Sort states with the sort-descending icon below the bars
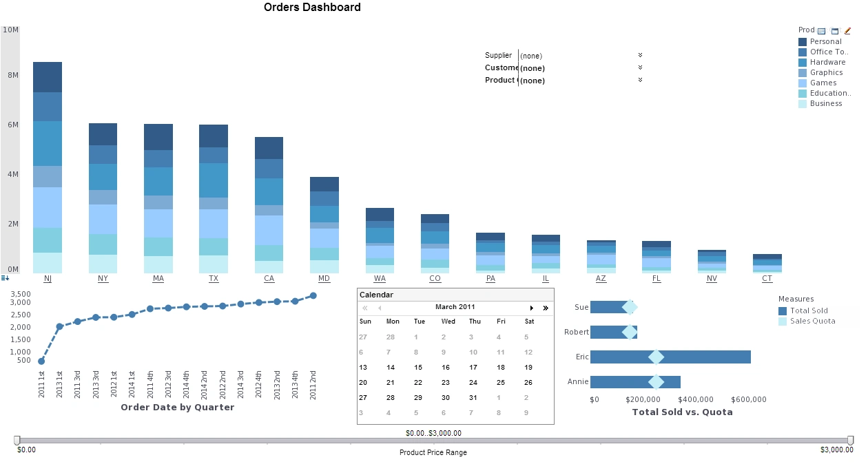The width and height of the screenshot is (868, 464). coord(6,277)
